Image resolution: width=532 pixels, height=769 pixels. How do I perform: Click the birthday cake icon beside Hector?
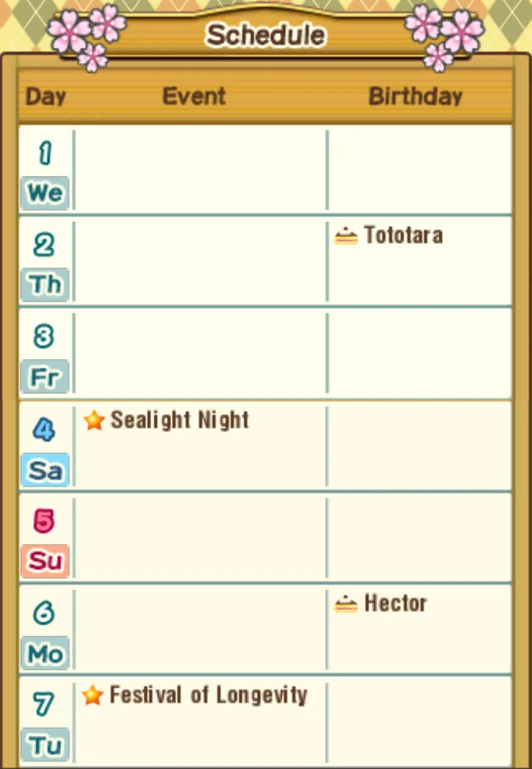point(348,603)
